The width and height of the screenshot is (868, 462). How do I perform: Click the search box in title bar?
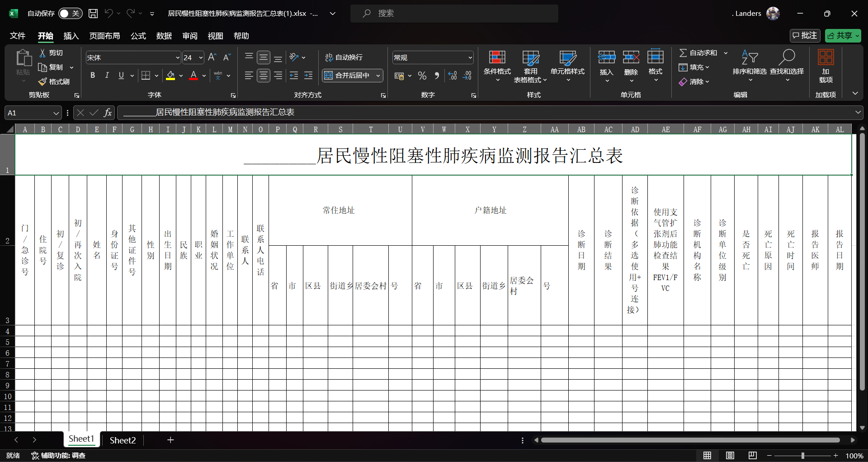click(x=454, y=14)
